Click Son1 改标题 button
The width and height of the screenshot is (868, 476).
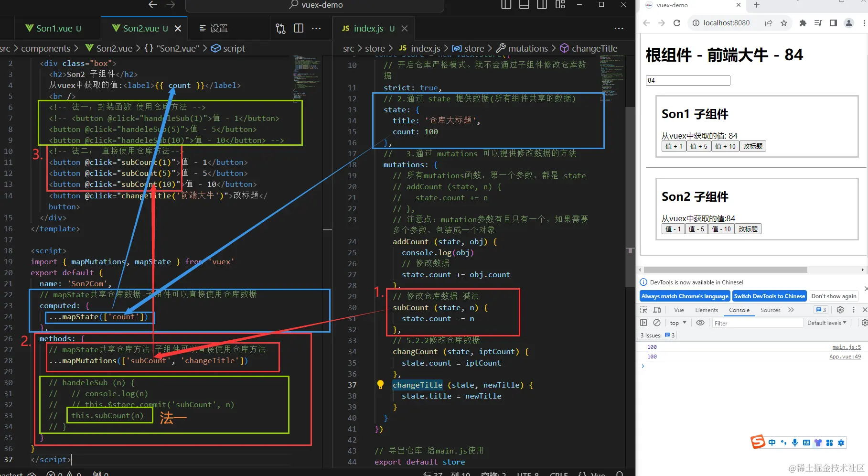click(753, 146)
